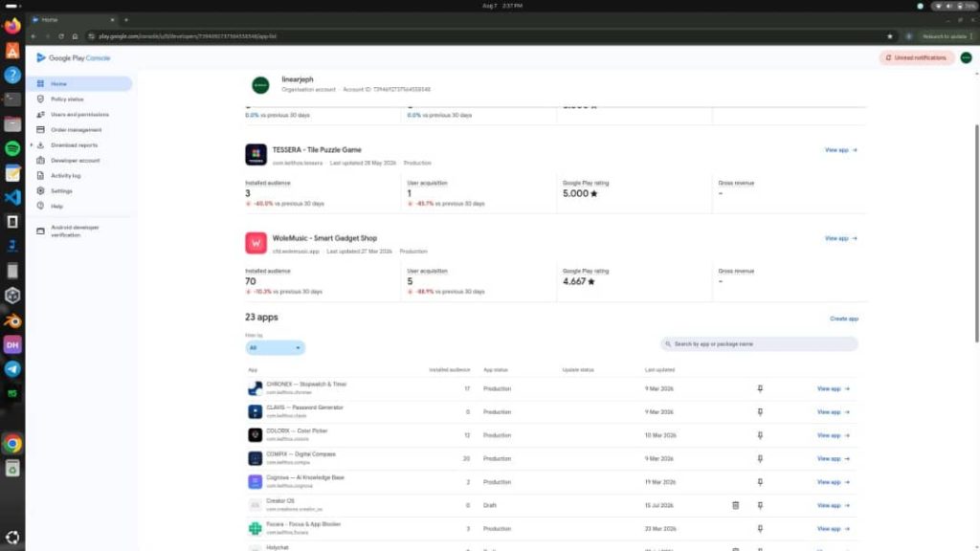Click the Create app link
Viewport: 980px width, 551px height.
pyautogui.click(x=844, y=319)
